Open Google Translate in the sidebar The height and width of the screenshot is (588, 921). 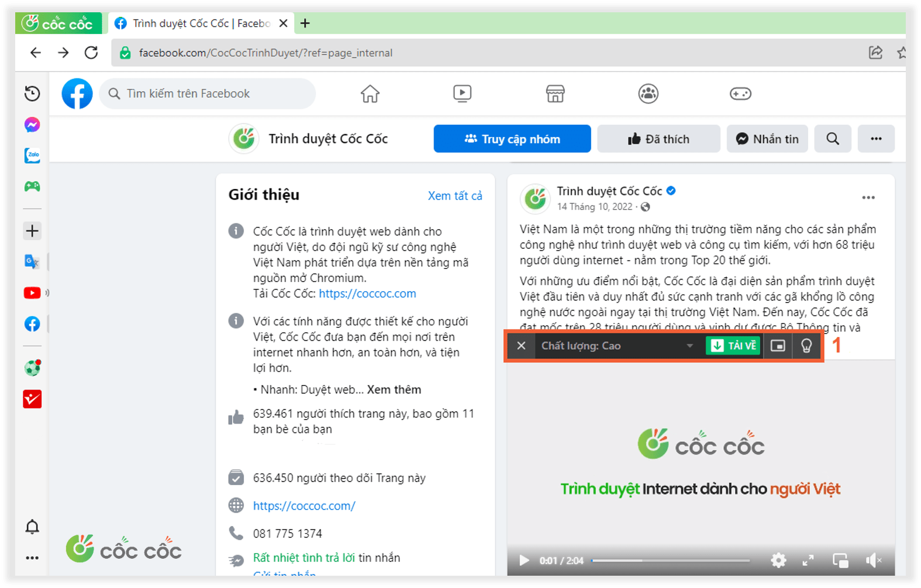[32, 262]
